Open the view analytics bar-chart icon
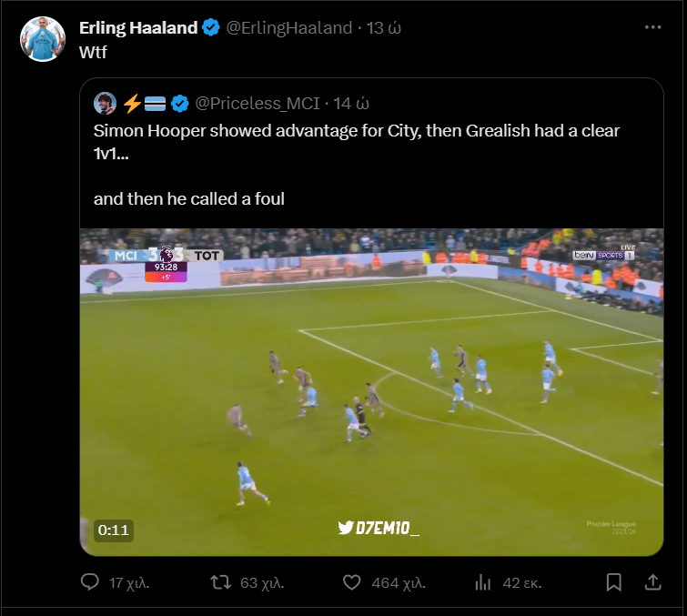The image size is (687, 616). coord(483,582)
